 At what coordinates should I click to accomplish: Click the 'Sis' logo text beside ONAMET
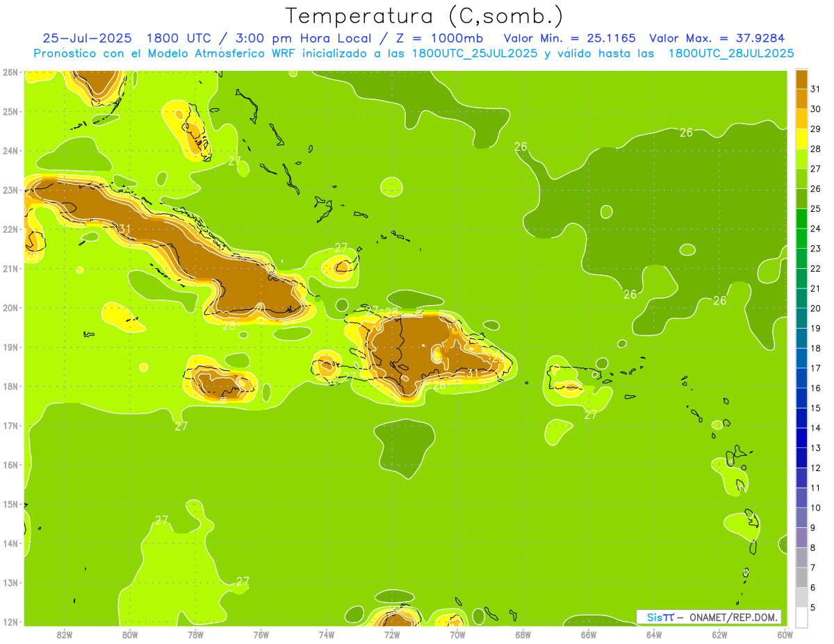pyautogui.click(x=655, y=617)
